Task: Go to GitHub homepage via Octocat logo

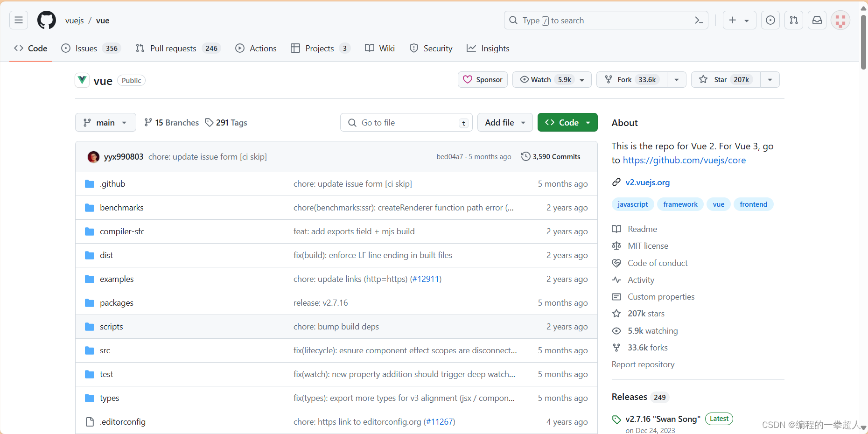Action: [47, 20]
